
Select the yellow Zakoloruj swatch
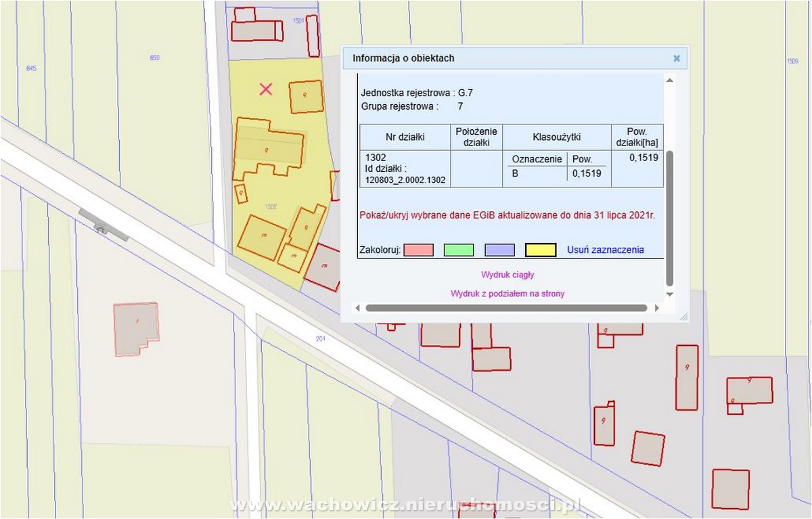(x=540, y=250)
